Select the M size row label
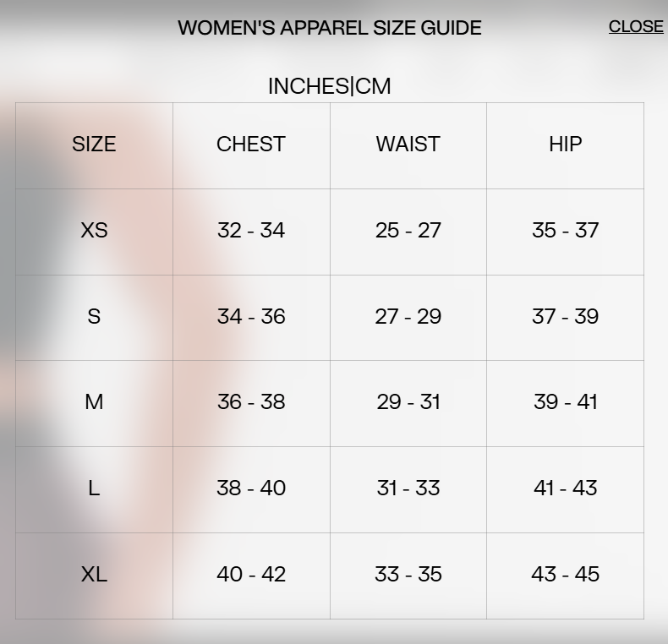The height and width of the screenshot is (644, 668). click(x=94, y=402)
